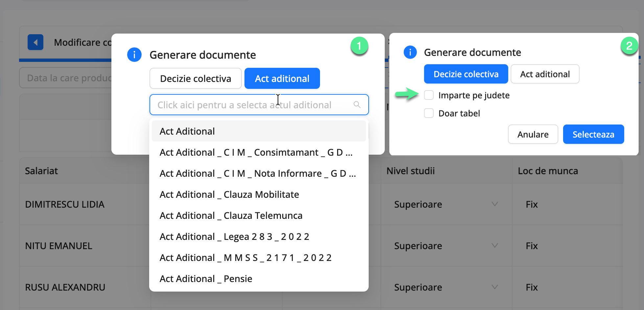Choose 'Act Aditional _ Clauza Mobilitate' from the list

coord(229,194)
